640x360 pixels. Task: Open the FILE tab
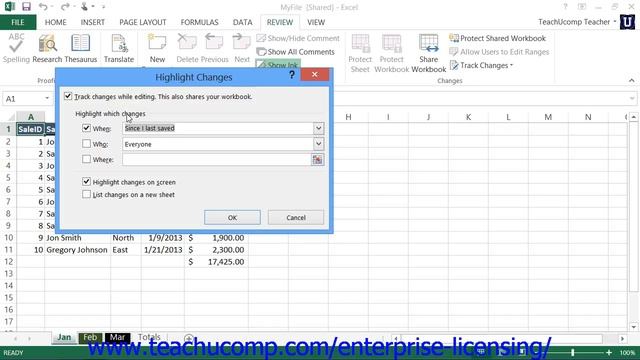18,22
